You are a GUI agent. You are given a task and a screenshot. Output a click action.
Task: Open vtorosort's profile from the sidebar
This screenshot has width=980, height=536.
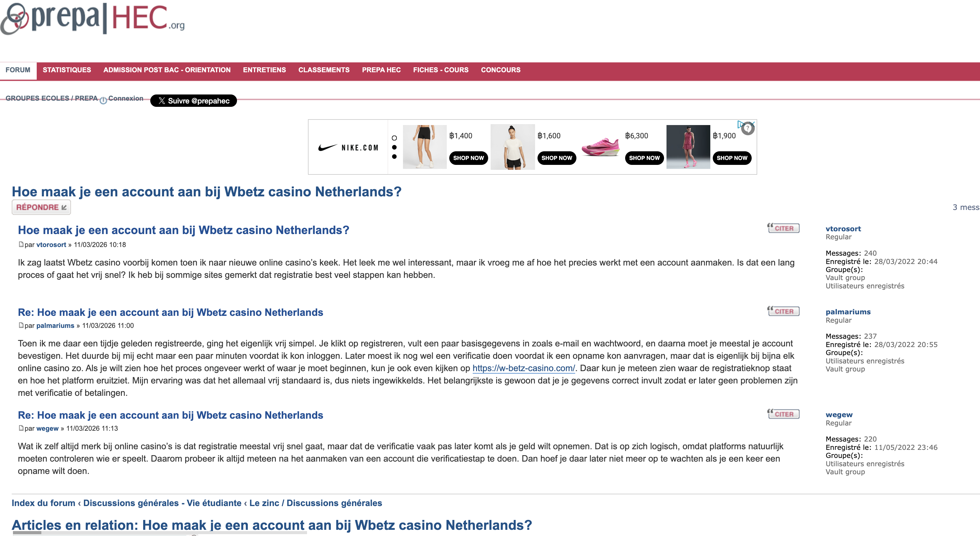[843, 229]
